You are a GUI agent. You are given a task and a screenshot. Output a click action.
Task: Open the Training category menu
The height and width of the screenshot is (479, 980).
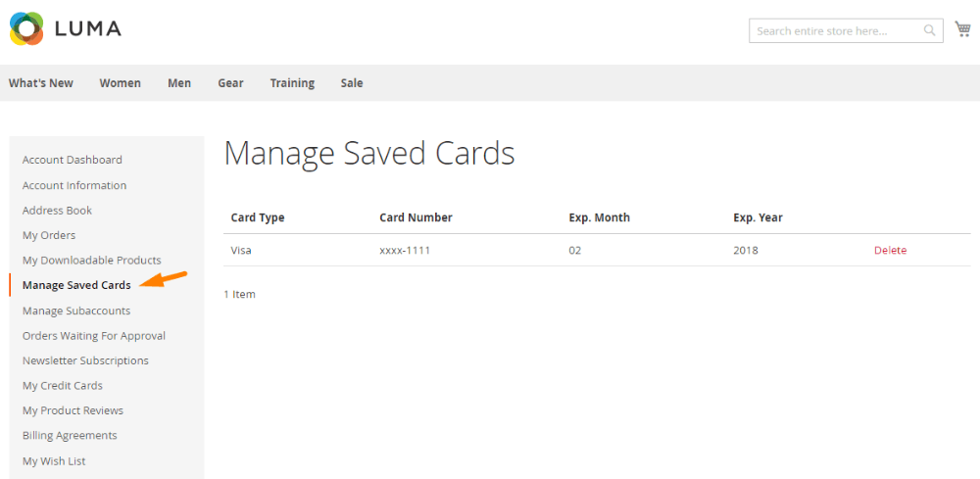pyautogui.click(x=292, y=83)
